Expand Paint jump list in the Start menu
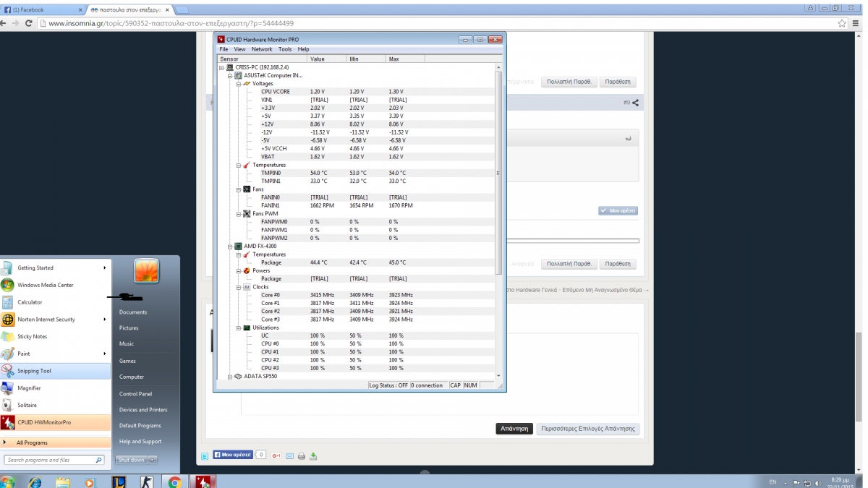 click(x=105, y=354)
